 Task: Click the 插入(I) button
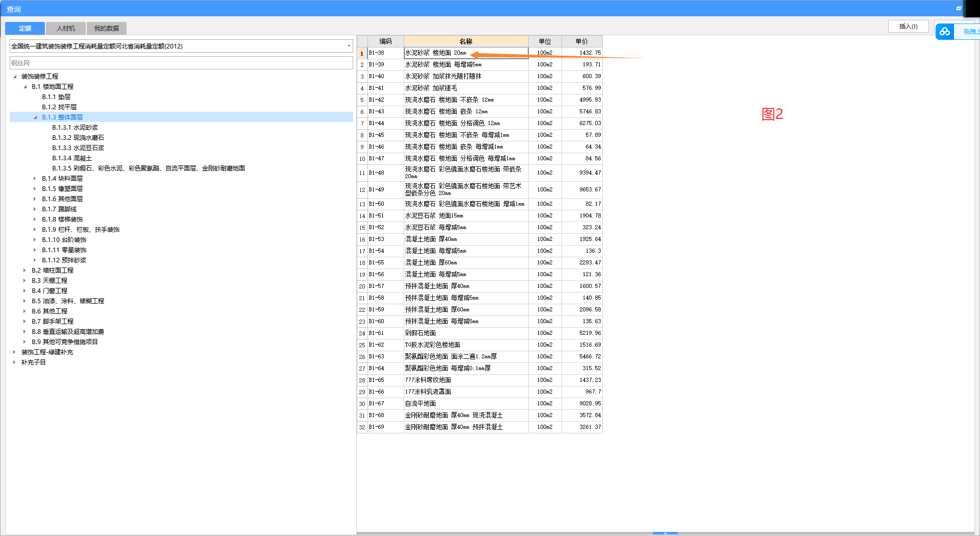[908, 27]
